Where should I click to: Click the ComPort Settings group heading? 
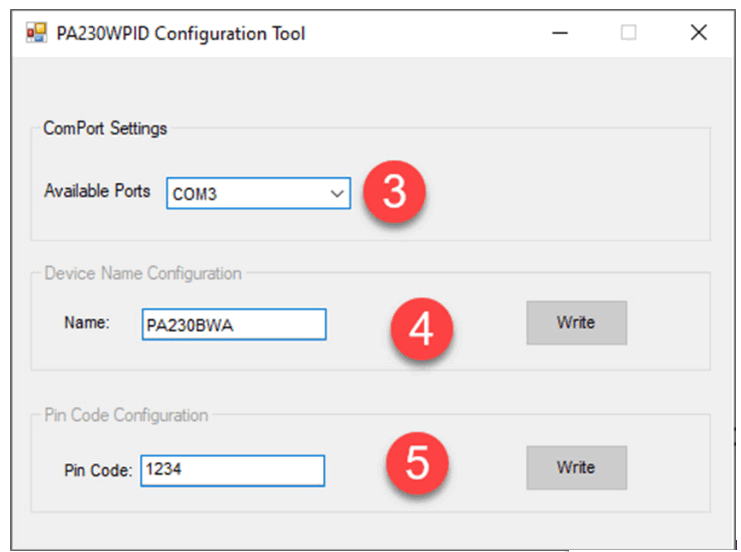(x=105, y=129)
